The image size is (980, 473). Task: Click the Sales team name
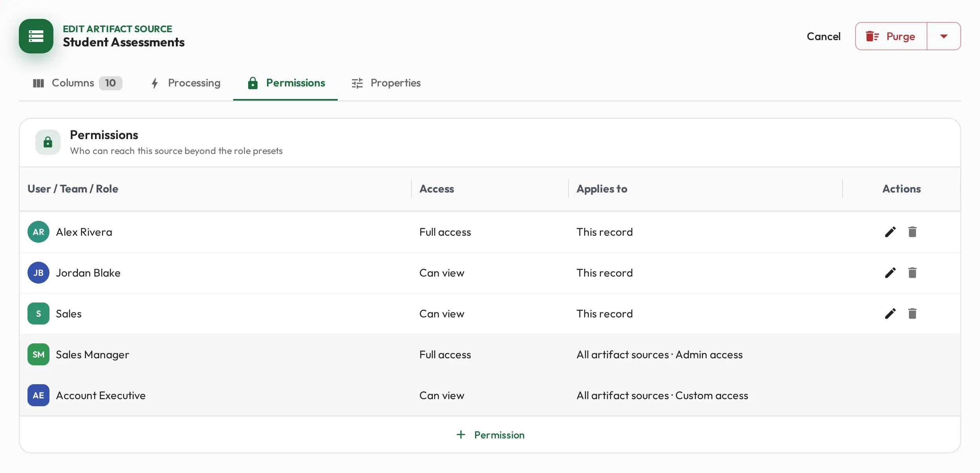(x=69, y=314)
